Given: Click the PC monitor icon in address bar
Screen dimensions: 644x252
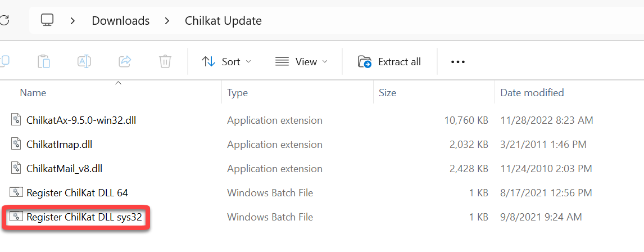Looking at the screenshot, I should [x=47, y=21].
